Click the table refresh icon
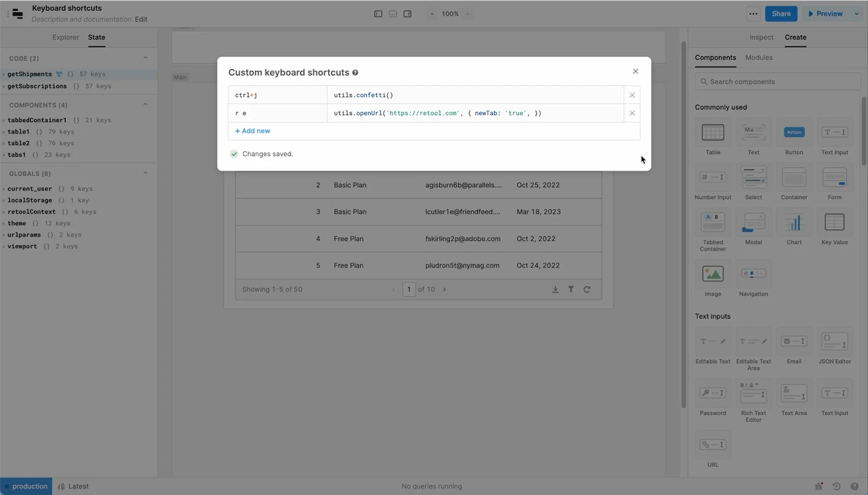 point(586,289)
